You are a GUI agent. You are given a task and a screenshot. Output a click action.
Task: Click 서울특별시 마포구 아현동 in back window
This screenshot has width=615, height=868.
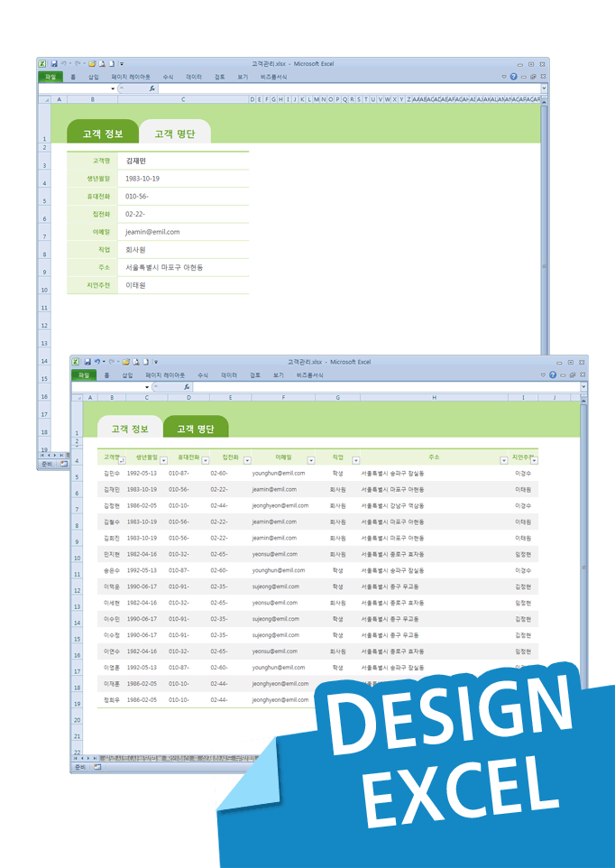pos(164,267)
